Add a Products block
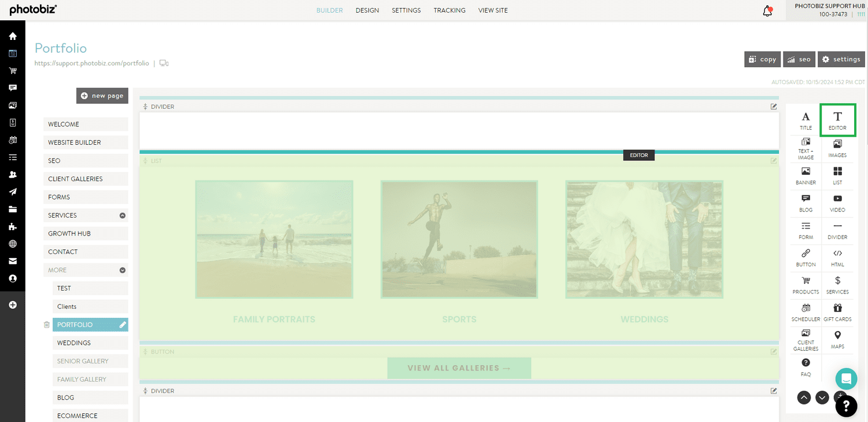Screen dimensions: 868x422 pyautogui.click(x=806, y=285)
